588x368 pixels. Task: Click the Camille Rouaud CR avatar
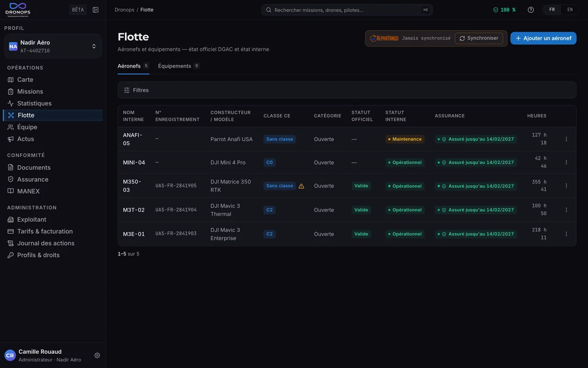point(10,356)
